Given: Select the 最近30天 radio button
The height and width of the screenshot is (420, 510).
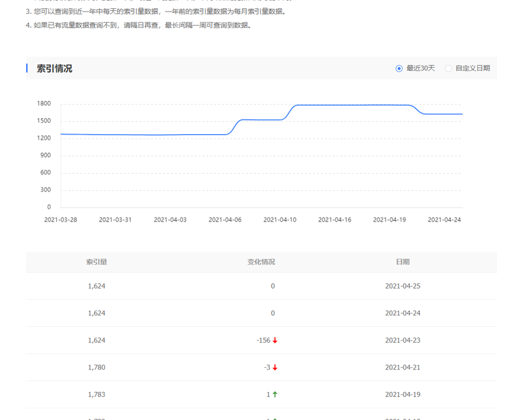Looking at the screenshot, I should tap(400, 68).
